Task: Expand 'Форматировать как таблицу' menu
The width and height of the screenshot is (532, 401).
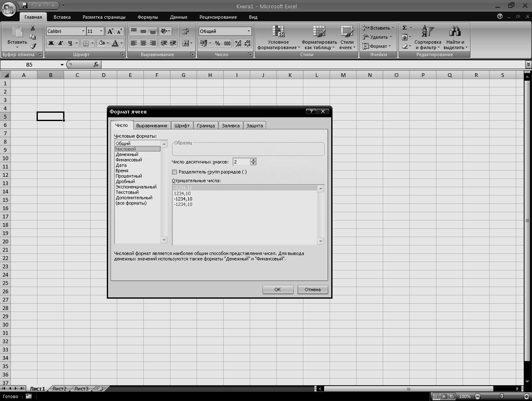Action: click(319, 37)
